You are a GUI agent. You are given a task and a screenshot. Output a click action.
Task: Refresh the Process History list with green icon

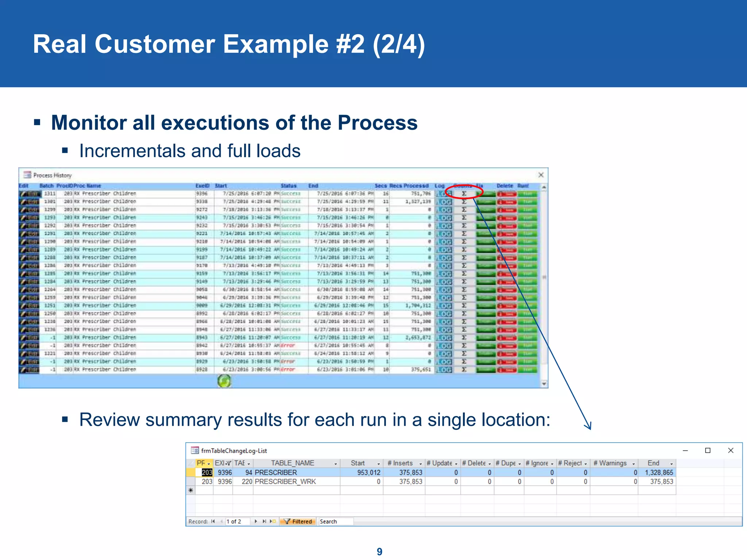[x=224, y=381]
